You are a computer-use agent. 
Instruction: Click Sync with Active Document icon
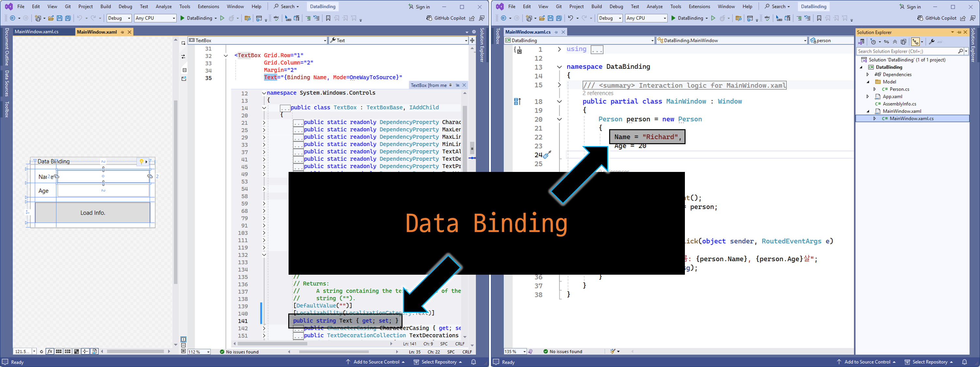(x=886, y=42)
